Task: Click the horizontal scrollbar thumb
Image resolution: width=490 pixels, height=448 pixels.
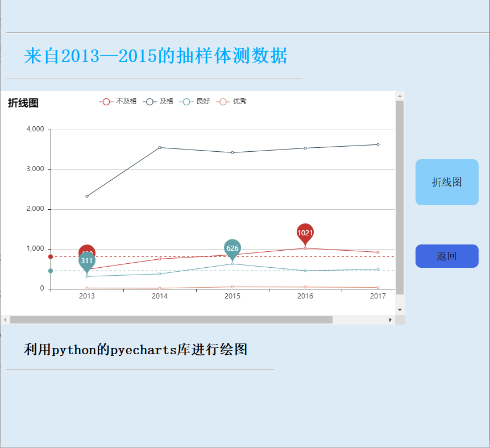Action: click(x=171, y=320)
